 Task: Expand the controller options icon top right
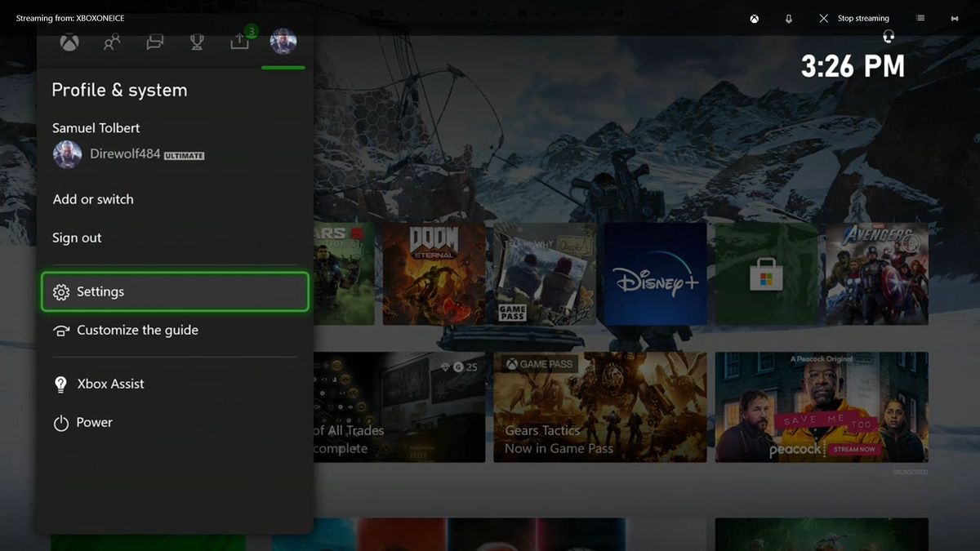(x=954, y=18)
